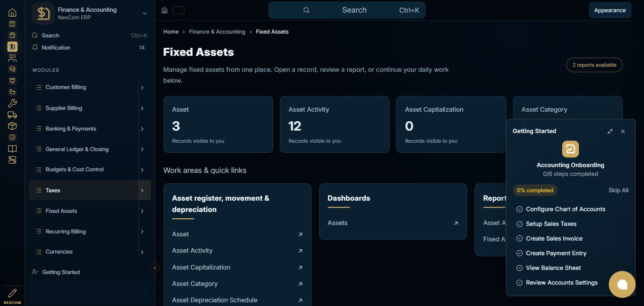
Task: Expand the Budgets & Cost Control module
Action: pos(142,170)
